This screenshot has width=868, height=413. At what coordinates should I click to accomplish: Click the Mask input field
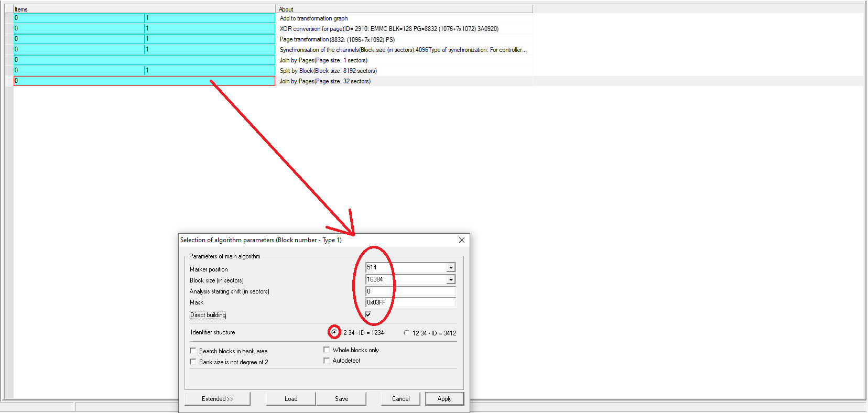point(410,302)
